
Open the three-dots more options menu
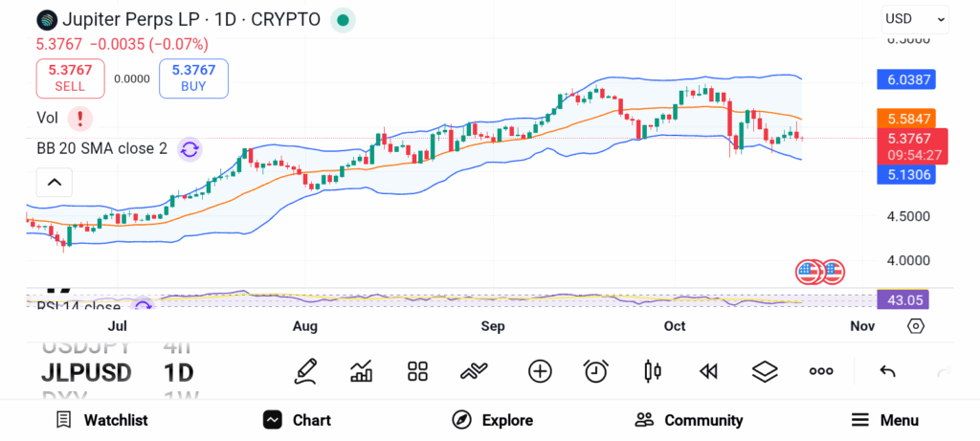(821, 371)
